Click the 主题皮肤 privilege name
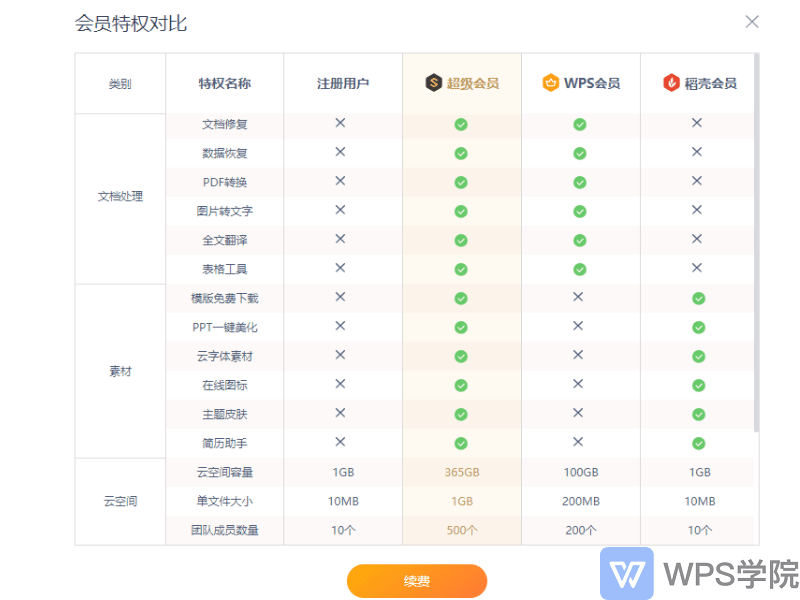Image resolution: width=800 pixels, height=600 pixels. coord(224,414)
